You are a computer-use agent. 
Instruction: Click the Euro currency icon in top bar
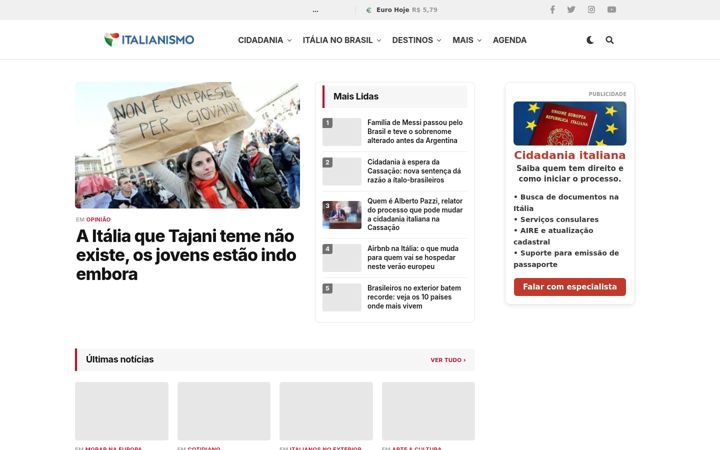tap(369, 10)
